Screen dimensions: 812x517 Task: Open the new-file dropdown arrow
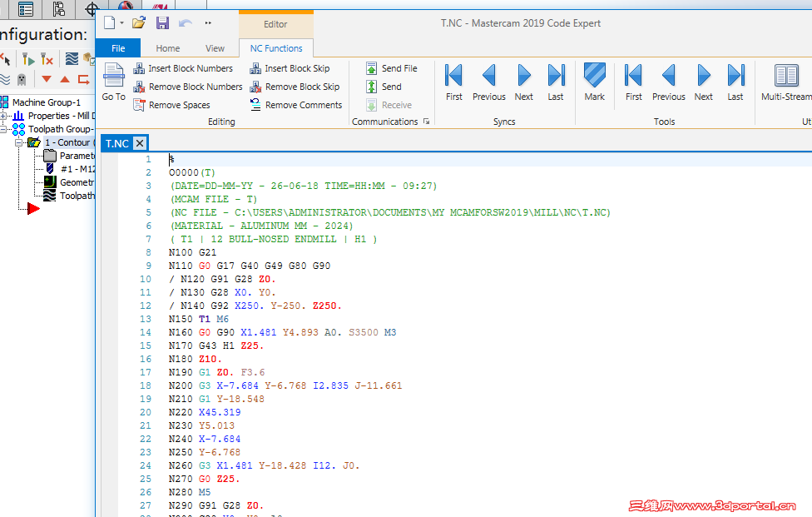(121, 22)
